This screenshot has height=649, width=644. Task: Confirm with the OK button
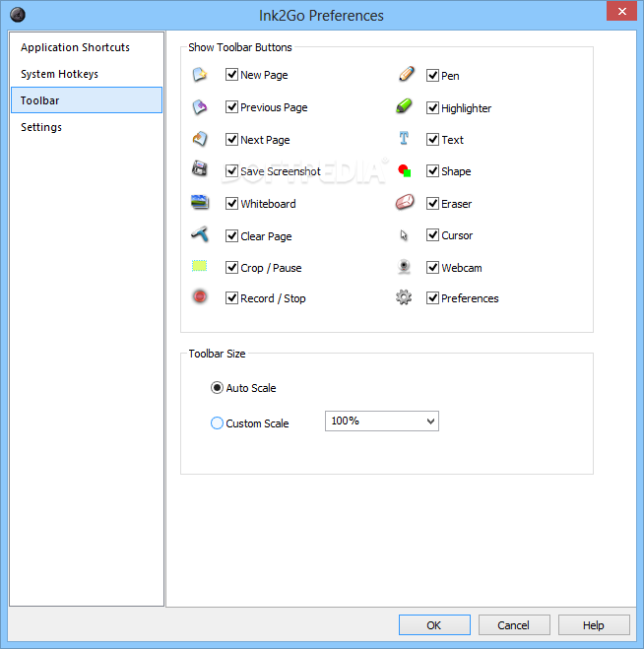pyautogui.click(x=434, y=624)
